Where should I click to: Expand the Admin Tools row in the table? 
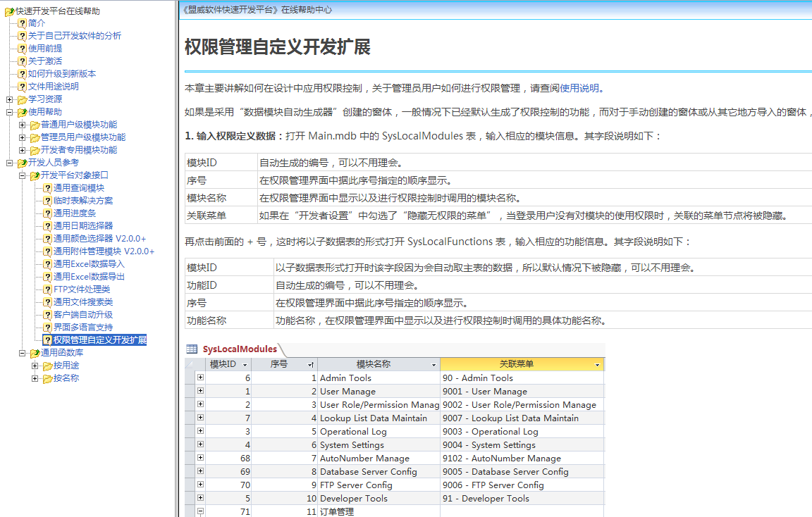coord(200,378)
